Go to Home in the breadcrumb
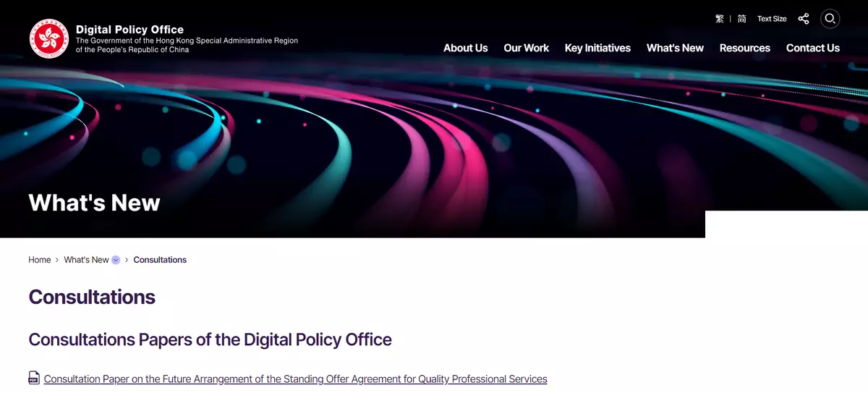Viewport: 868px width, 393px height. point(40,260)
